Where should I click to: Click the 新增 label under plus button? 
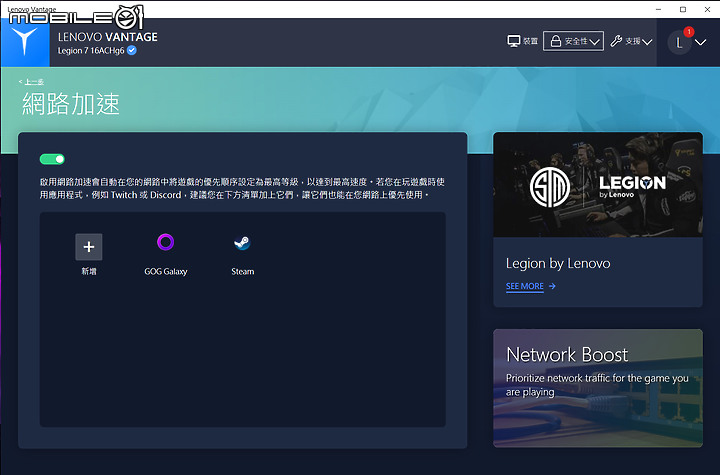tap(89, 271)
